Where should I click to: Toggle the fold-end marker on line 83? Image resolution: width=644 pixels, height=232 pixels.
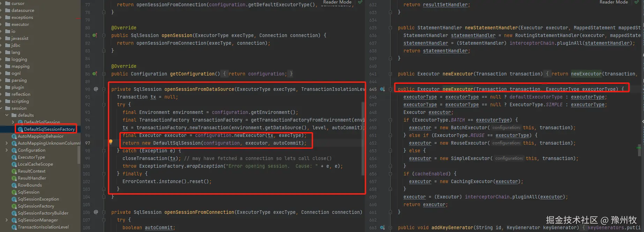click(104, 51)
